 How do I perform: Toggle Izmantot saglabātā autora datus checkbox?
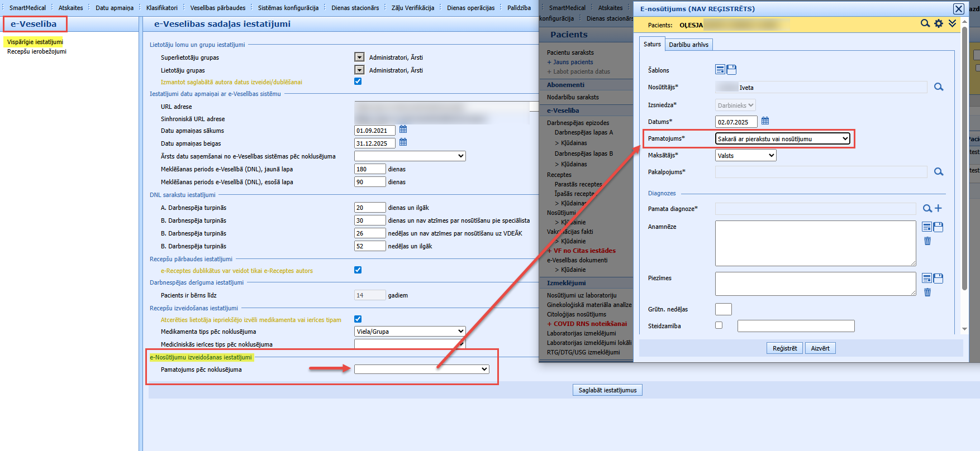[x=358, y=81]
